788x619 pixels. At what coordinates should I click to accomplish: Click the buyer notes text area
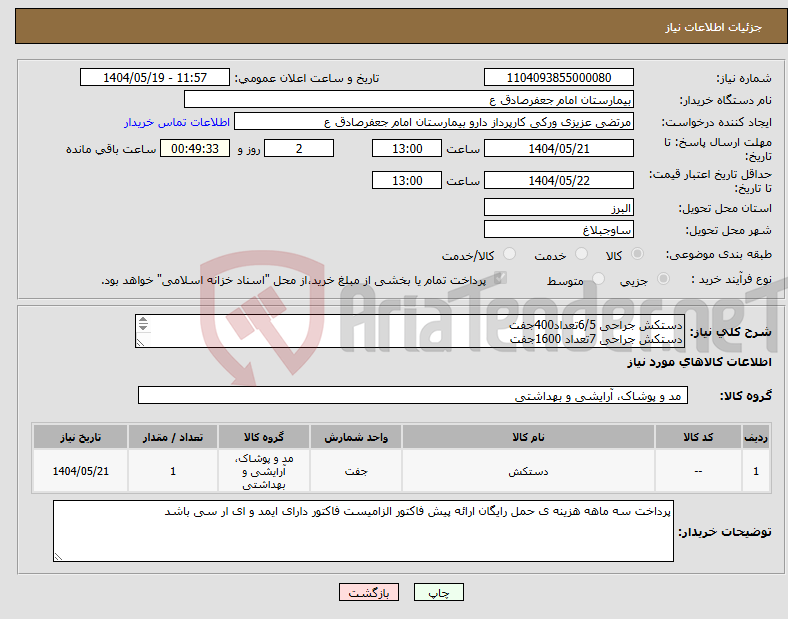(x=363, y=531)
